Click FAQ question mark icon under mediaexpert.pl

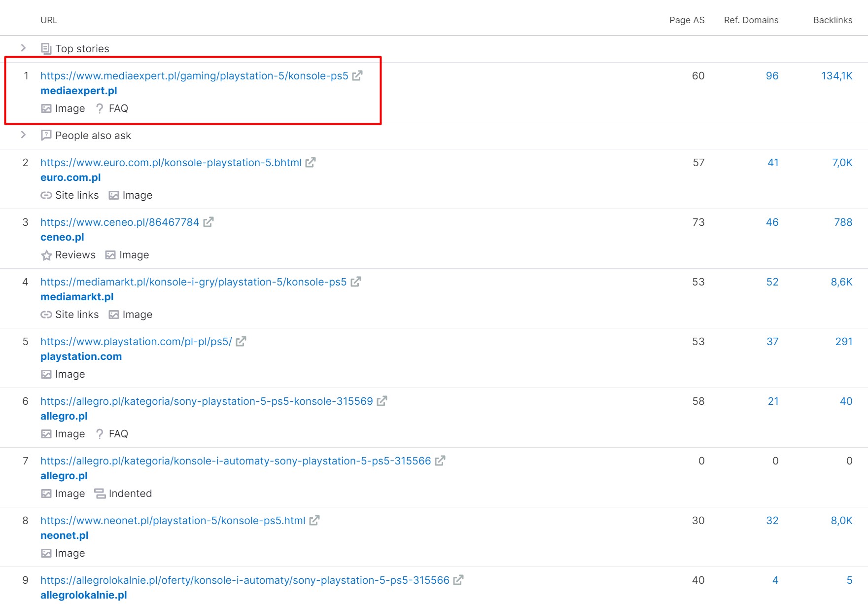(x=100, y=108)
